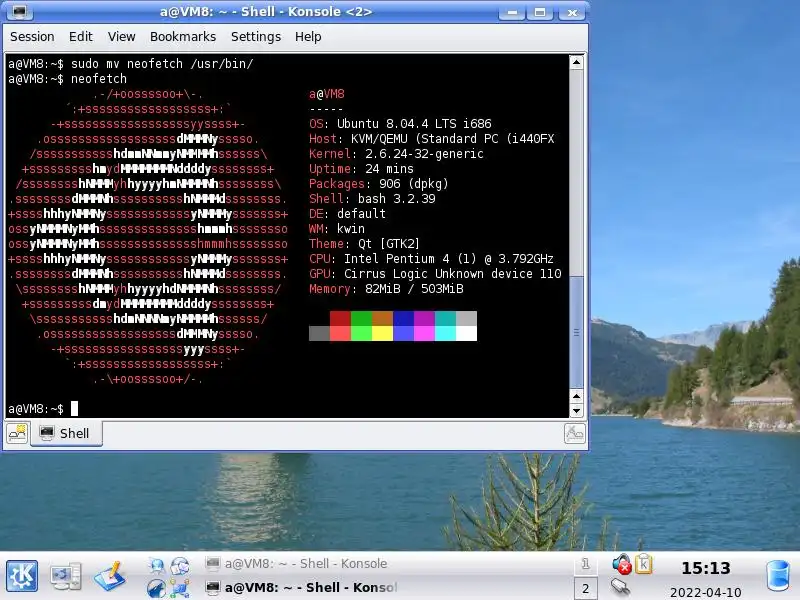Open a new session with the tab bar icon
This screenshot has height=600, width=800.
17,434
